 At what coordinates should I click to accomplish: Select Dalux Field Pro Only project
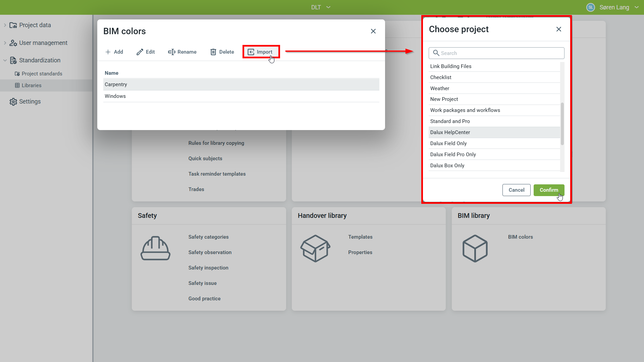[x=453, y=155]
